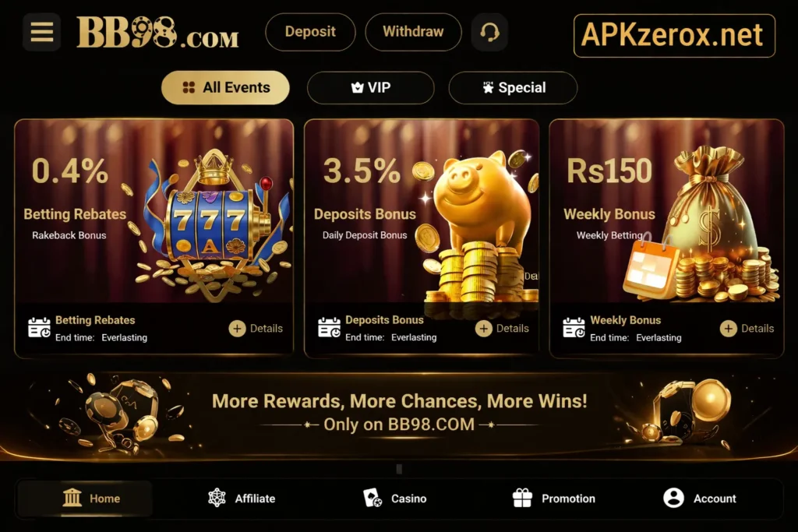Click calendar icon beside Weekly Bonus
The image size is (798, 532).
pos(574,328)
